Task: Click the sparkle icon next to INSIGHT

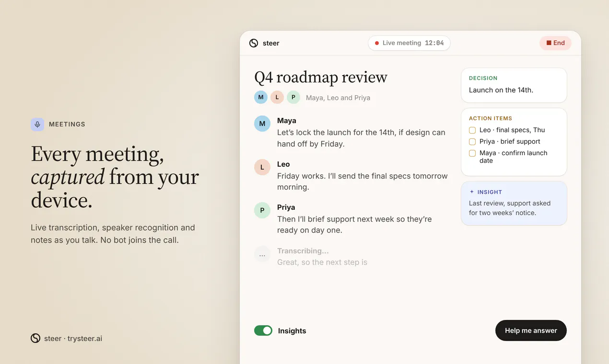Action: click(x=472, y=192)
